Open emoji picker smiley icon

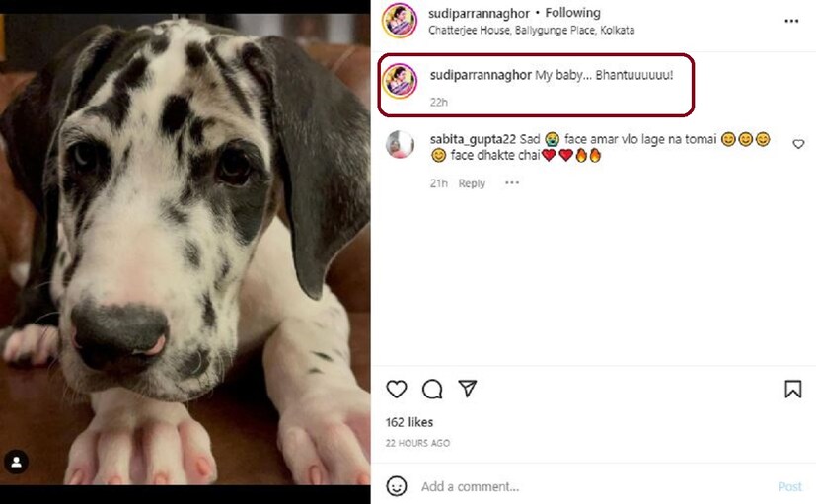(x=397, y=486)
